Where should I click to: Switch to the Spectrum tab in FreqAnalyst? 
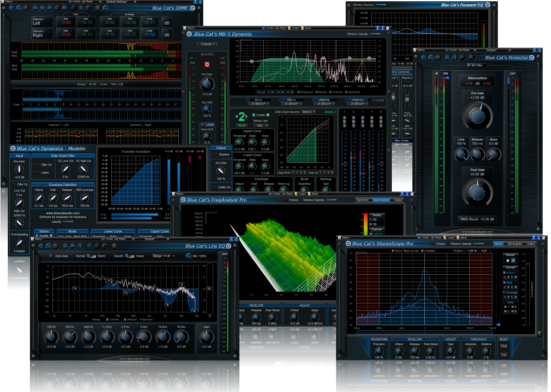[362, 200]
